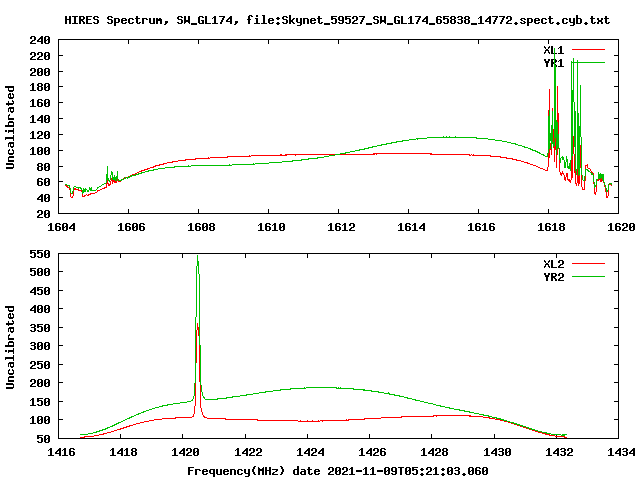Click the 40 y-axis tick label
Screen dimensions: 640x480
pos(44,198)
